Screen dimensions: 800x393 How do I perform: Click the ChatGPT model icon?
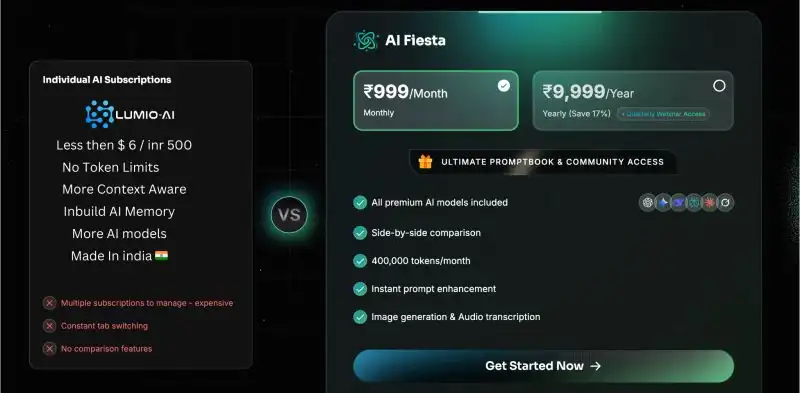click(647, 203)
